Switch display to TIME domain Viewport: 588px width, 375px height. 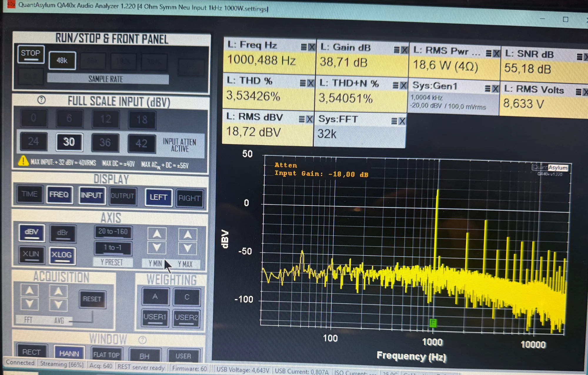[x=30, y=194]
